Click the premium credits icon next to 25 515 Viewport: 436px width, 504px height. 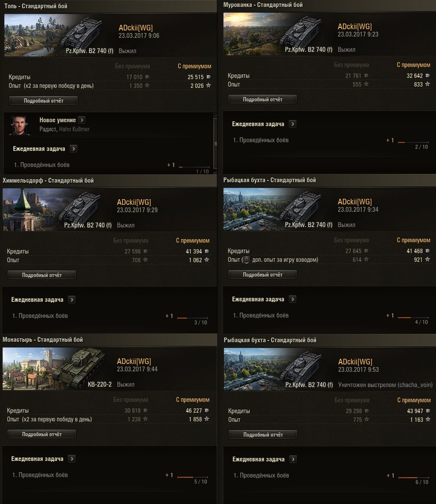tap(208, 77)
